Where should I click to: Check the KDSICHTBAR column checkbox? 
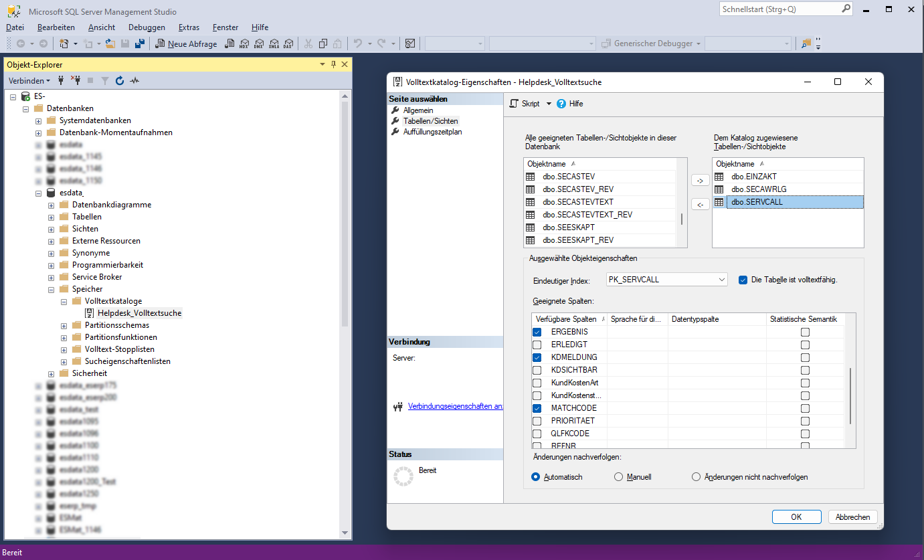pos(537,370)
